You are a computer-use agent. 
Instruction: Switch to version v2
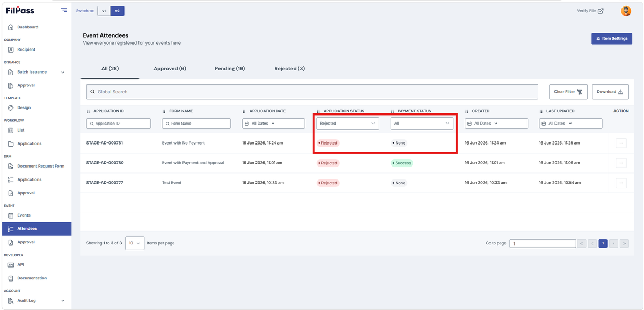(x=117, y=11)
